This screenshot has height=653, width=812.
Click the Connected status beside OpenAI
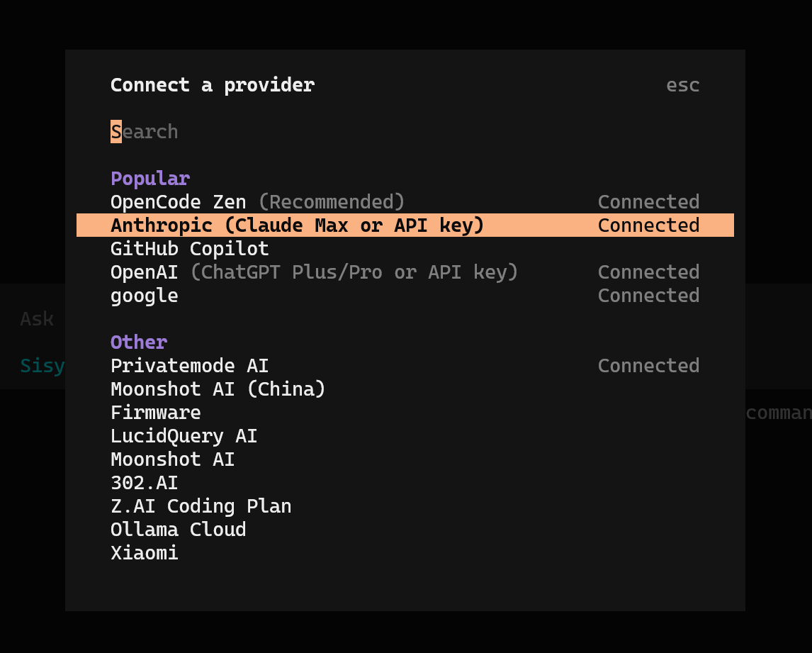click(648, 272)
